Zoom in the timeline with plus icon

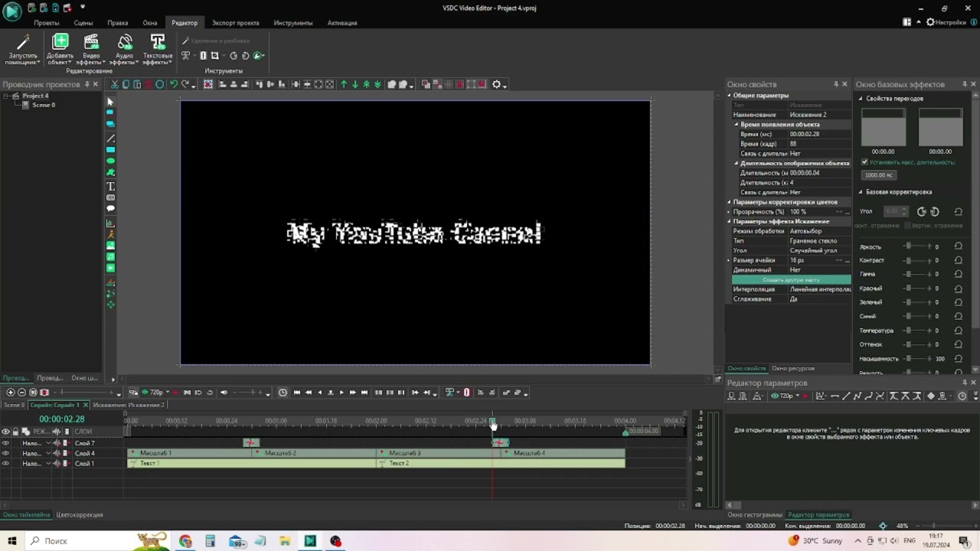(x=11, y=393)
